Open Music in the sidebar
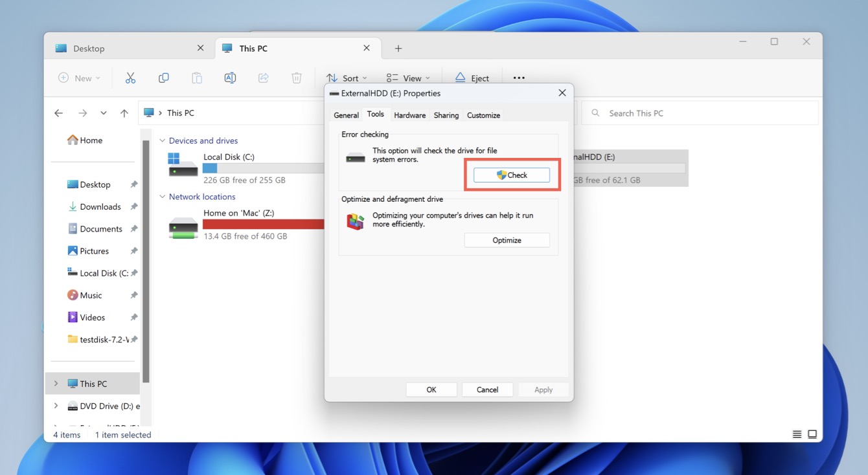 point(85,295)
